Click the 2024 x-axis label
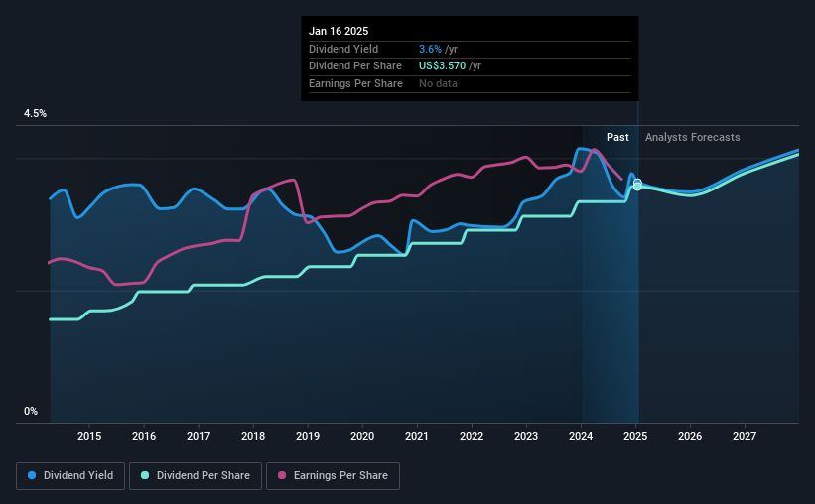The image size is (815, 504). (x=581, y=436)
